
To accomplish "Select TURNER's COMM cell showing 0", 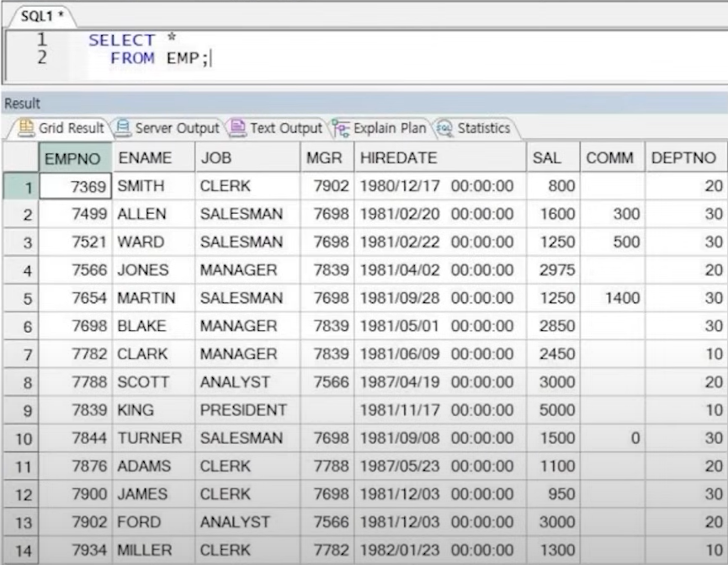I will pos(613,438).
